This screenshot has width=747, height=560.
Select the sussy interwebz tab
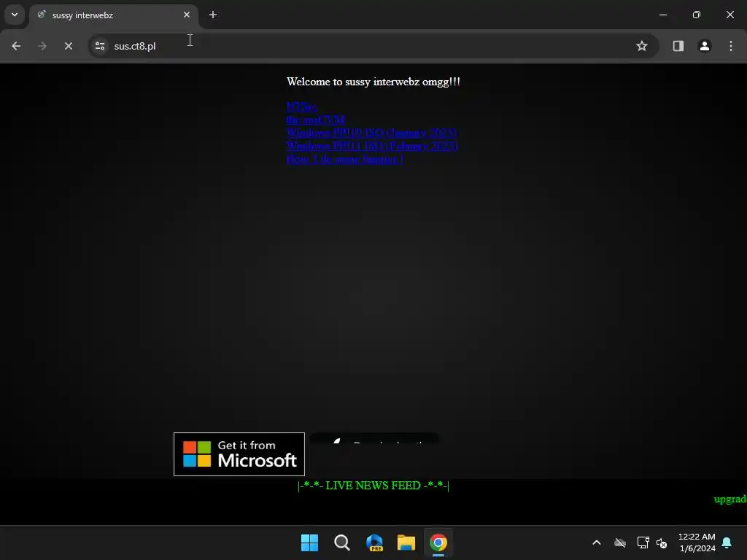[x=113, y=15]
